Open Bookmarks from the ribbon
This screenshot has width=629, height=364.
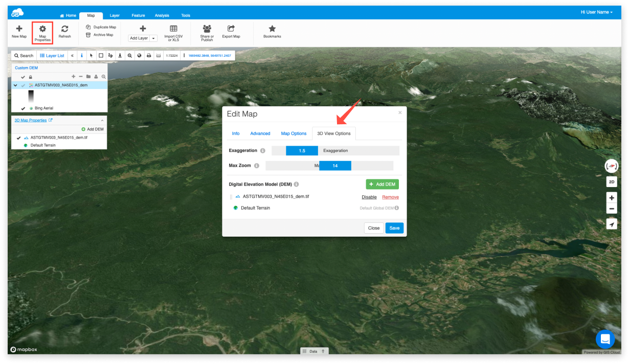[x=272, y=32]
